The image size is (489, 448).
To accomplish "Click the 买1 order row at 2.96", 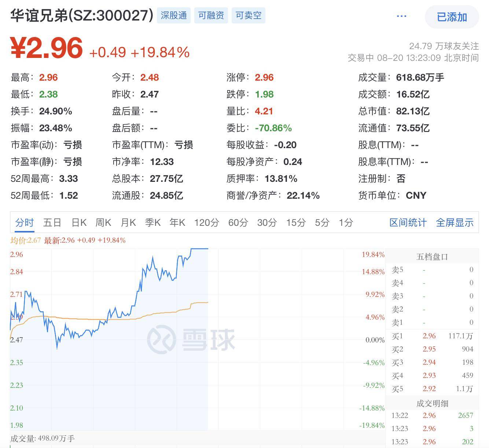I will coord(432,336).
